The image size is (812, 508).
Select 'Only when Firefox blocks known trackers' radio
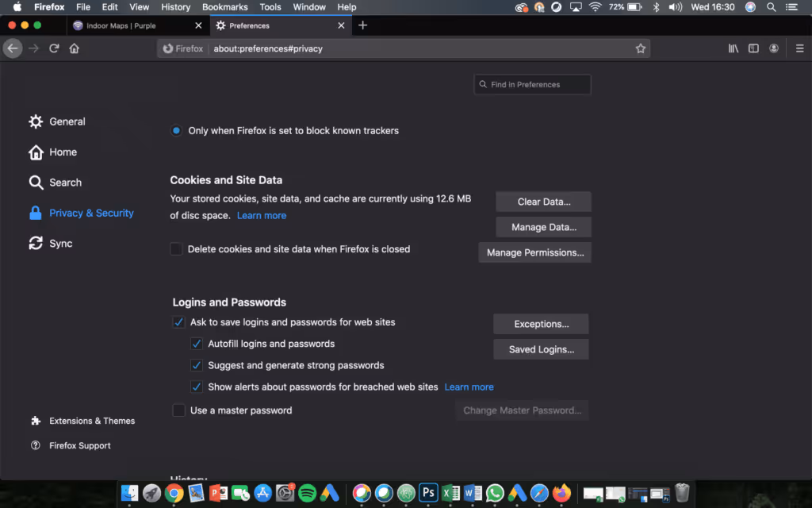coord(176,131)
